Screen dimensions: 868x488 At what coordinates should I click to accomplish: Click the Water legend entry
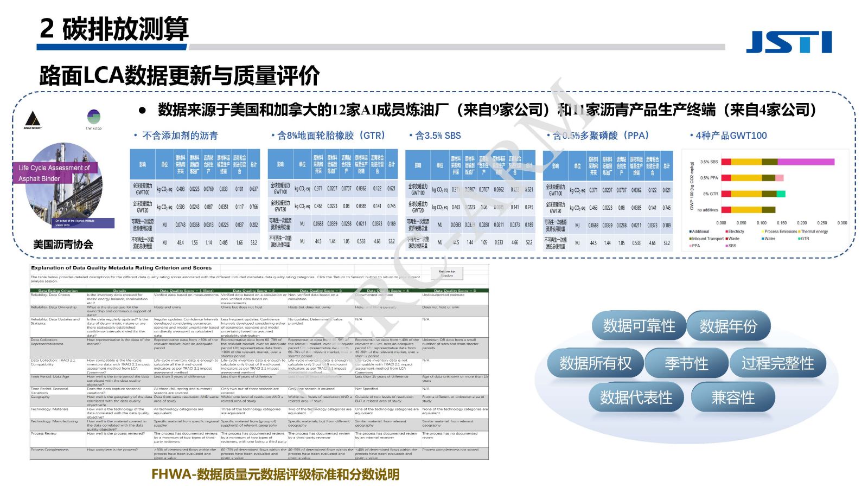click(768, 239)
